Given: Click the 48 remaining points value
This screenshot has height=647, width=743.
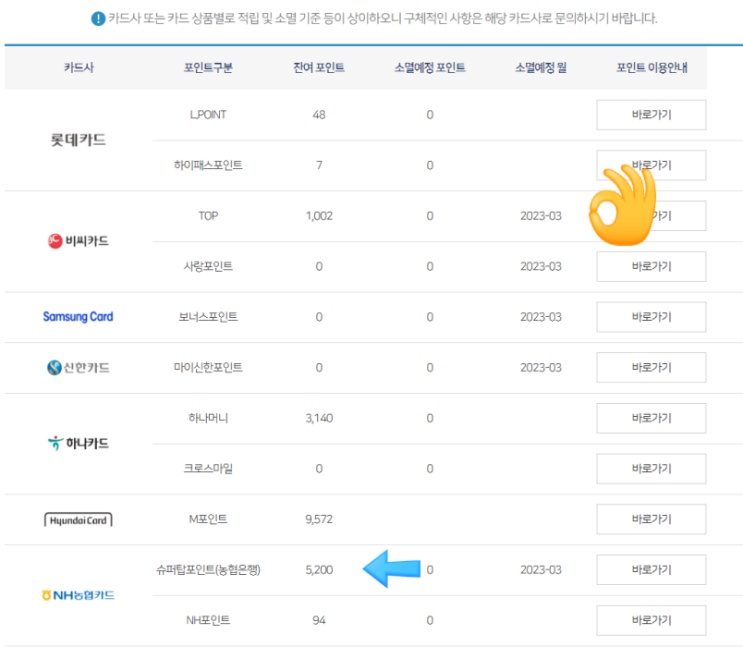Looking at the screenshot, I should (x=319, y=115).
